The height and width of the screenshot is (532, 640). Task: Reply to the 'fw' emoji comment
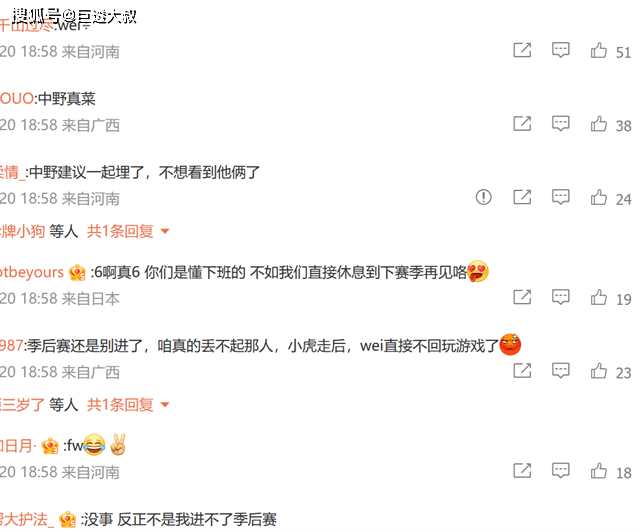coord(561,471)
